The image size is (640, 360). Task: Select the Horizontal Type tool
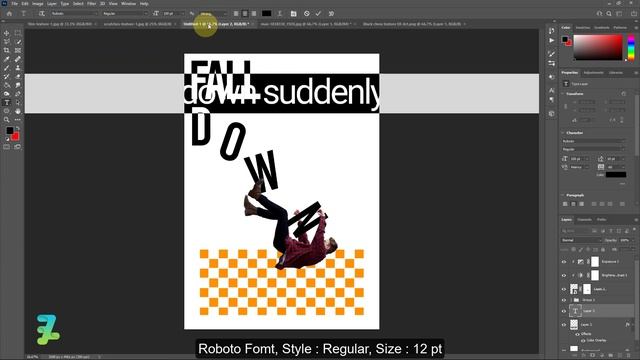7,102
